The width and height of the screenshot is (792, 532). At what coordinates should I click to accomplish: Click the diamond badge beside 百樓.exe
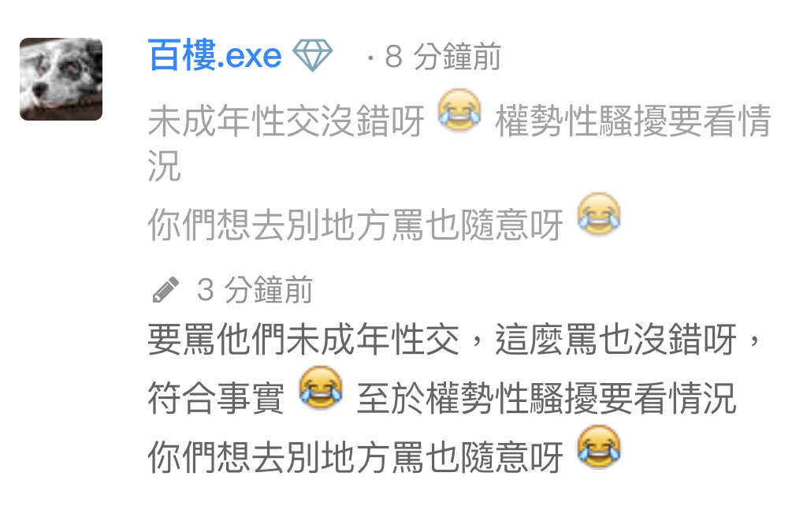[x=313, y=56]
